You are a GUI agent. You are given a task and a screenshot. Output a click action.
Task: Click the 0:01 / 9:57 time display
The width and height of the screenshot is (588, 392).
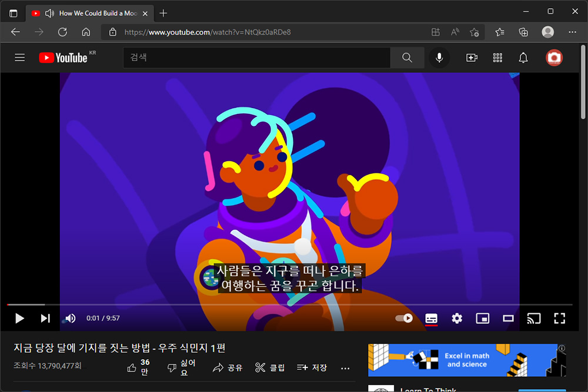(x=103, y=318)
